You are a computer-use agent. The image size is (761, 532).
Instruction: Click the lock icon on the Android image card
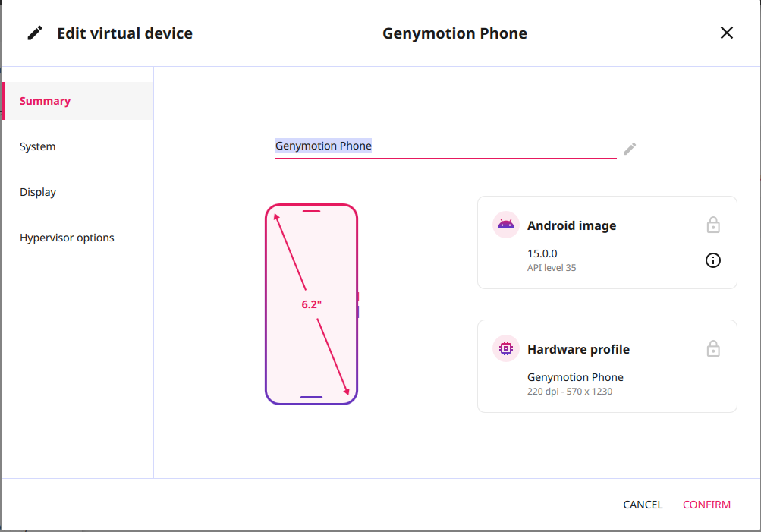click(712, 225)
